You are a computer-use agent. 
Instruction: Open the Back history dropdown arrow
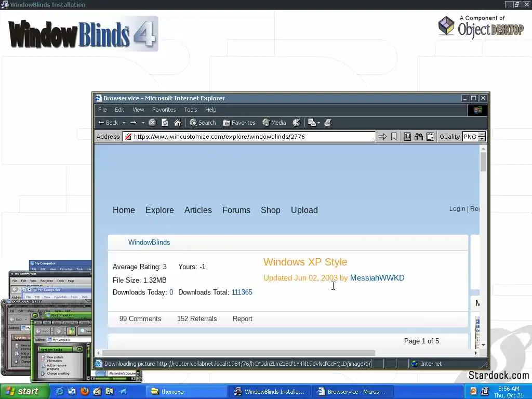click(x=124, y=123)
